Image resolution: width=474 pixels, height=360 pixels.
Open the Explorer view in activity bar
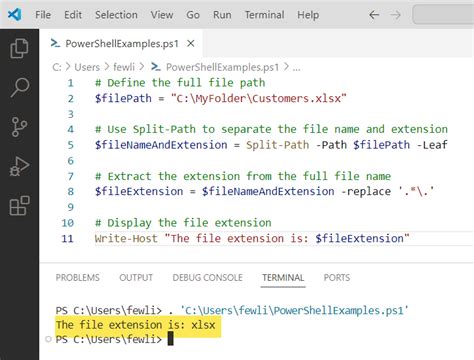pyautogui.click(x=19, y=49)
